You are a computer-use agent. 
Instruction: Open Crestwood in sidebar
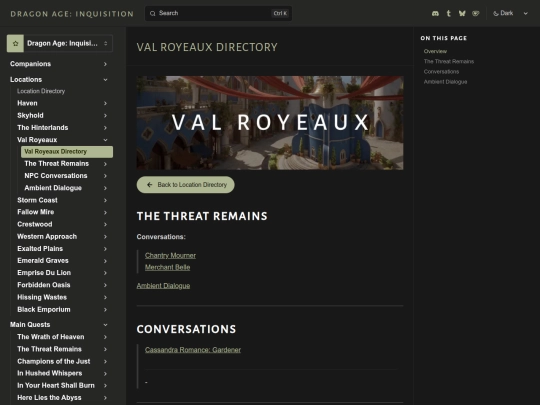34,224
